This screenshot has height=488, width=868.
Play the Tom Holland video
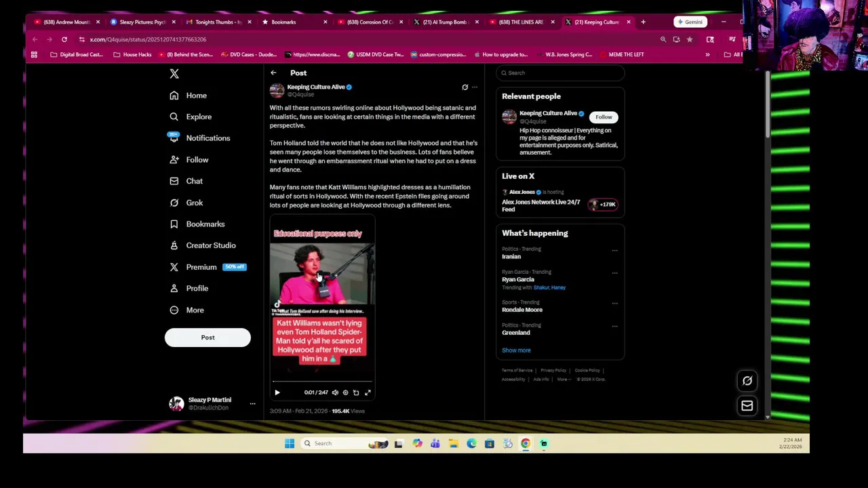point(277,392)
